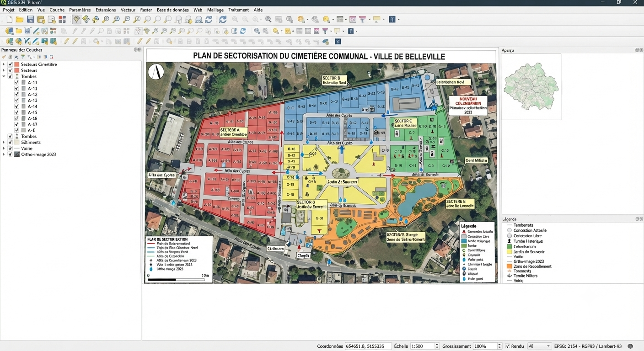Click remove layer icon in layers panel
The width and height of the screenshot is (644, 351).
(x=51, y=57)
